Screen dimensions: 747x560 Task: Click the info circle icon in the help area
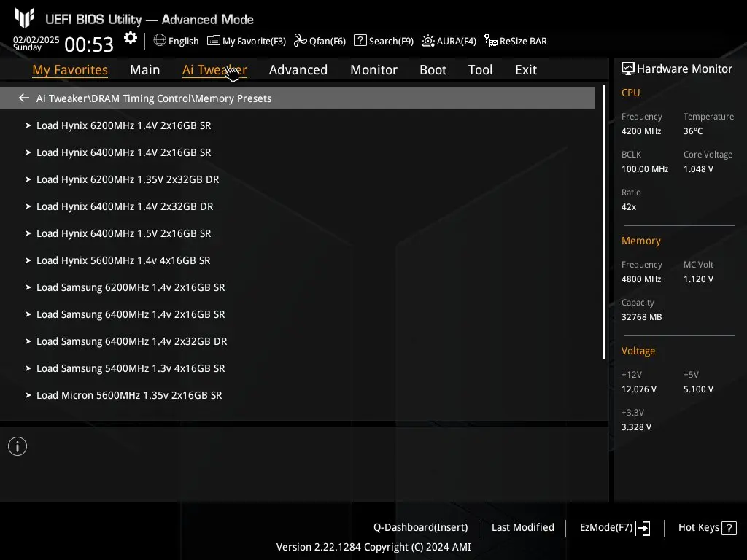tap(18, 446)
